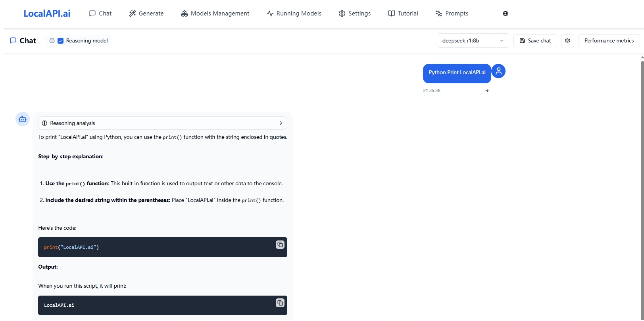Click the arrow icon under the user message
This screenshot has width=644, height=321.
pos(487,90)
